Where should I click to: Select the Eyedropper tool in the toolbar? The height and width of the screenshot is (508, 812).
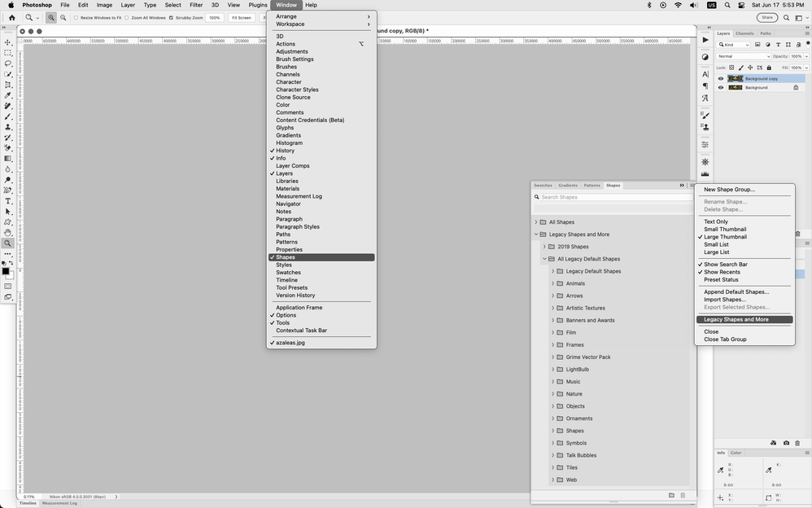pyautogui.click(x=8, y=95)
